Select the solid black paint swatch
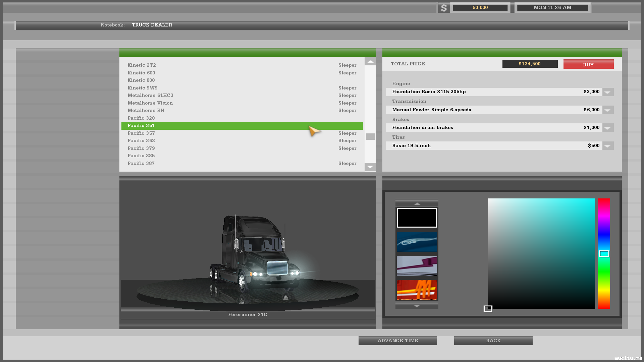Screen dimensions: 644x362 pyautogui.click(x=417, y=218)
